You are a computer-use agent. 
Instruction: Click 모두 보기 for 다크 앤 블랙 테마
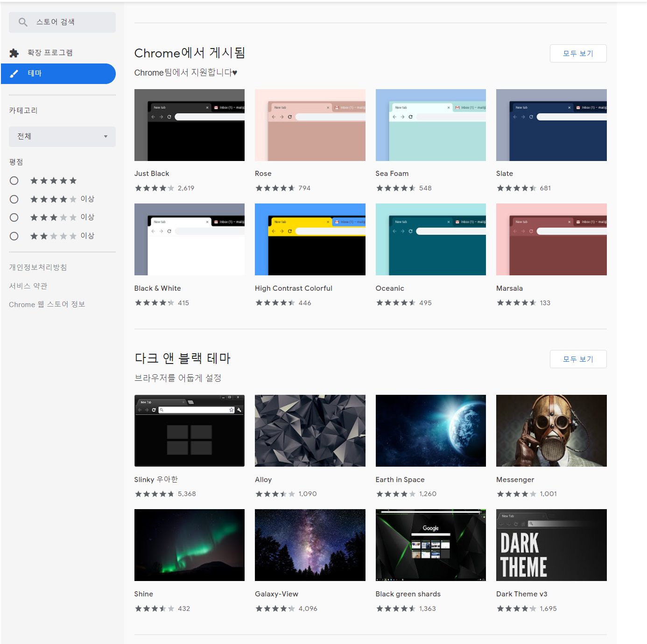tap(578, 359)
